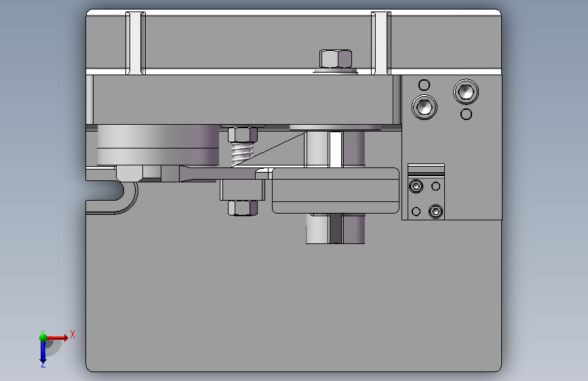
Task: Select the hex bolt head on top plate
Action: point(336,59)
